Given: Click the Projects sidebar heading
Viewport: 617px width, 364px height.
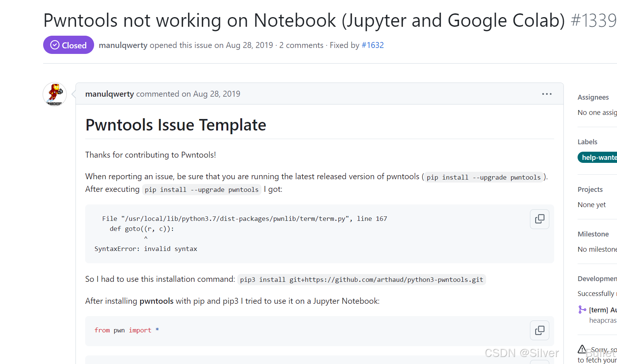Looking at the screenshot, I should click(590, 189).
